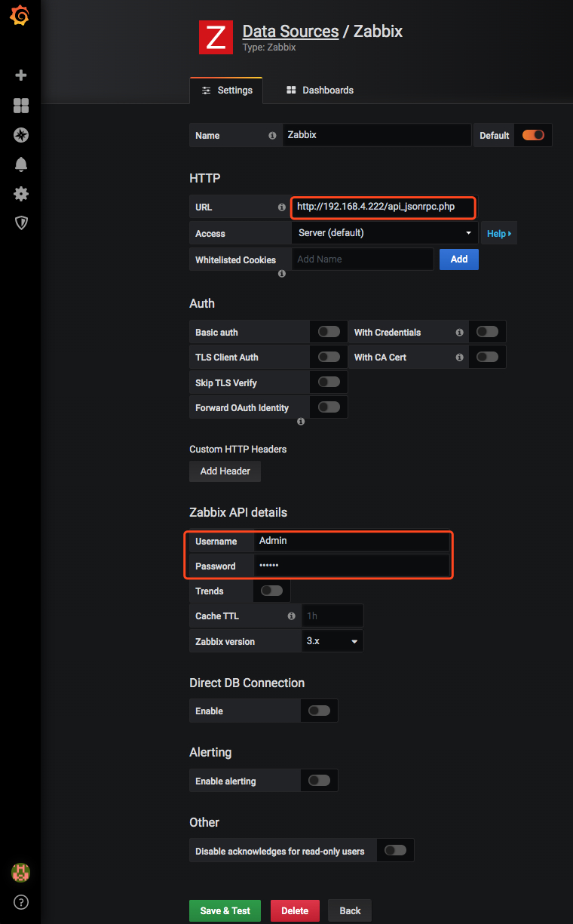The image size is (573, 924).
Task: Open the Configuration gear icon
Action: (x=21, y=194)
